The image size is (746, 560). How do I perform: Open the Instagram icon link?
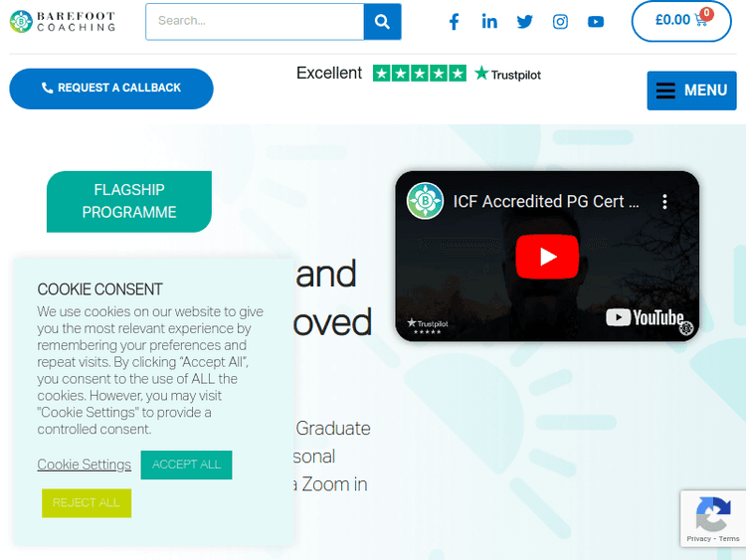[560, 22]
